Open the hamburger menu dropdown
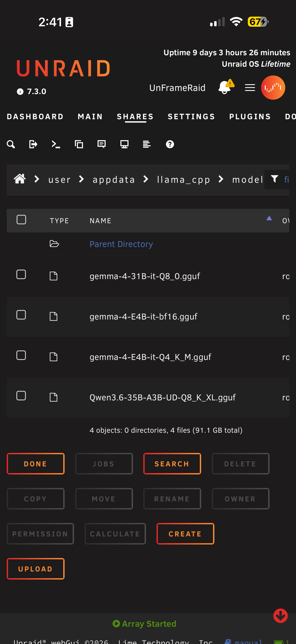Screen dimensions: 296x644 click(x=250, y=88)
